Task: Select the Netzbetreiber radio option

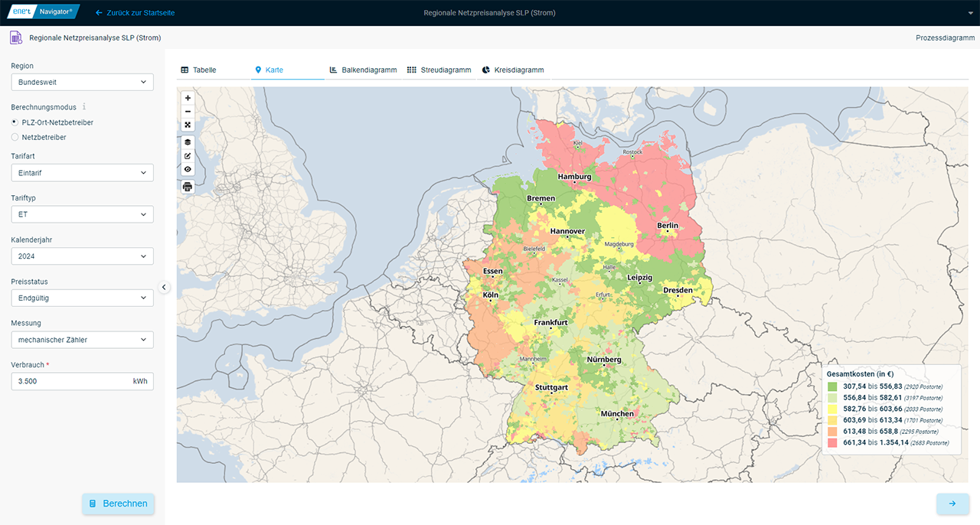Action: pos(15,138)
